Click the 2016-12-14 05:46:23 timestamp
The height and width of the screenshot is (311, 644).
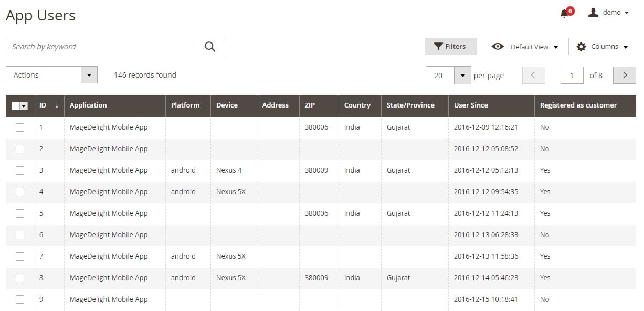[486, 277]
